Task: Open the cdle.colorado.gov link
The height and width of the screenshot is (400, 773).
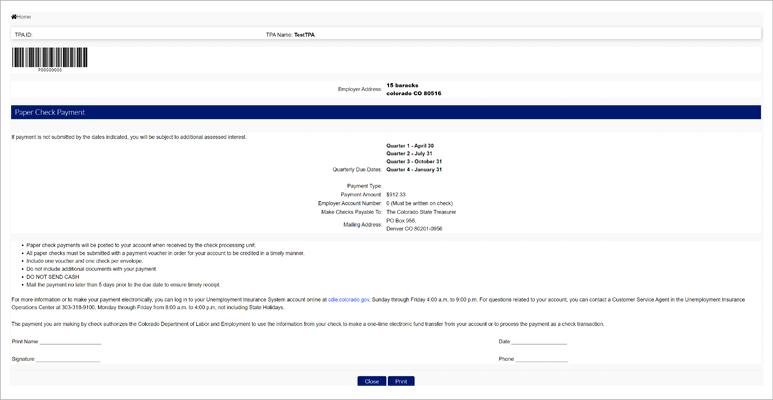Action: 349,299
